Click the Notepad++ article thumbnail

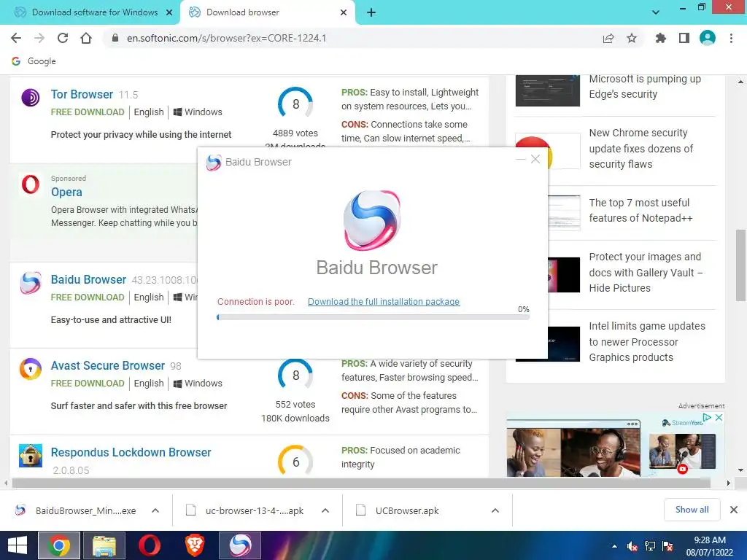pyautogui.click(x=564, y=213)
